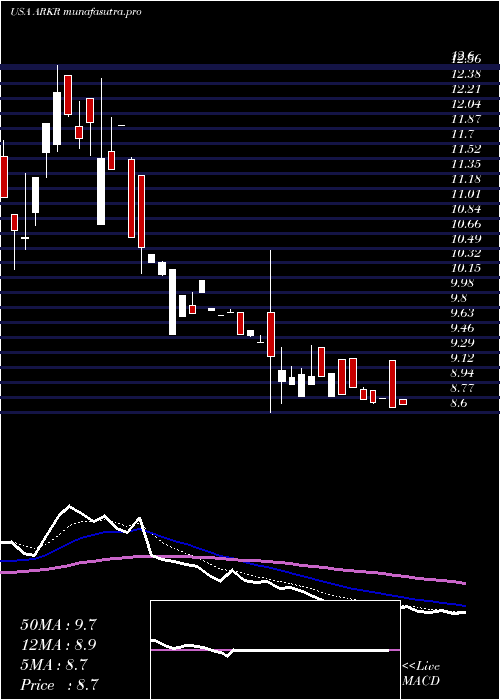
Task: Click the 9.12 price axis label
Action: point(462,358)
